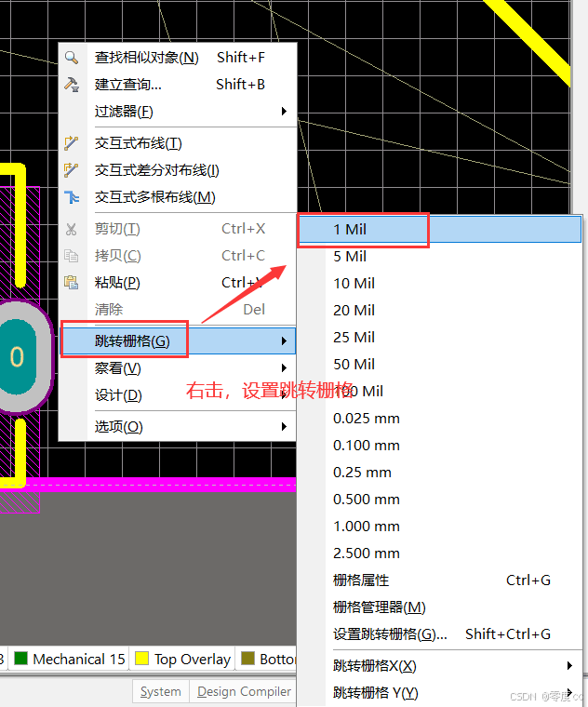
Task: Open the 跳转栅格(G) submenu item
Action: coord(178,340)
